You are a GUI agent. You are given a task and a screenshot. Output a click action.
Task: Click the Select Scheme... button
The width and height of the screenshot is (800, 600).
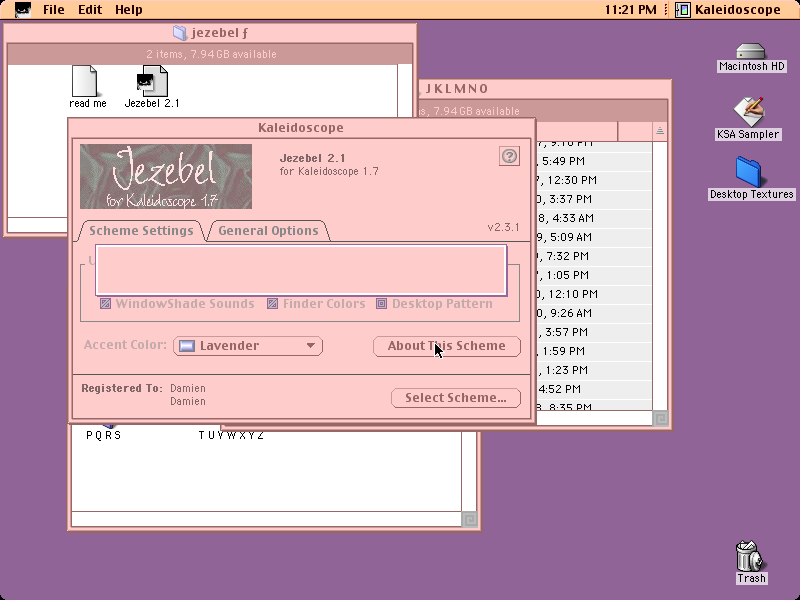click(456, 398)
